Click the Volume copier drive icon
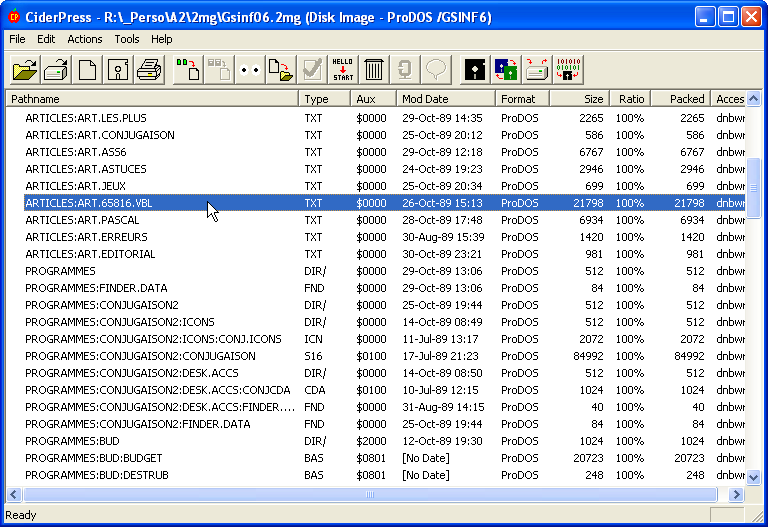 (537, 70)
